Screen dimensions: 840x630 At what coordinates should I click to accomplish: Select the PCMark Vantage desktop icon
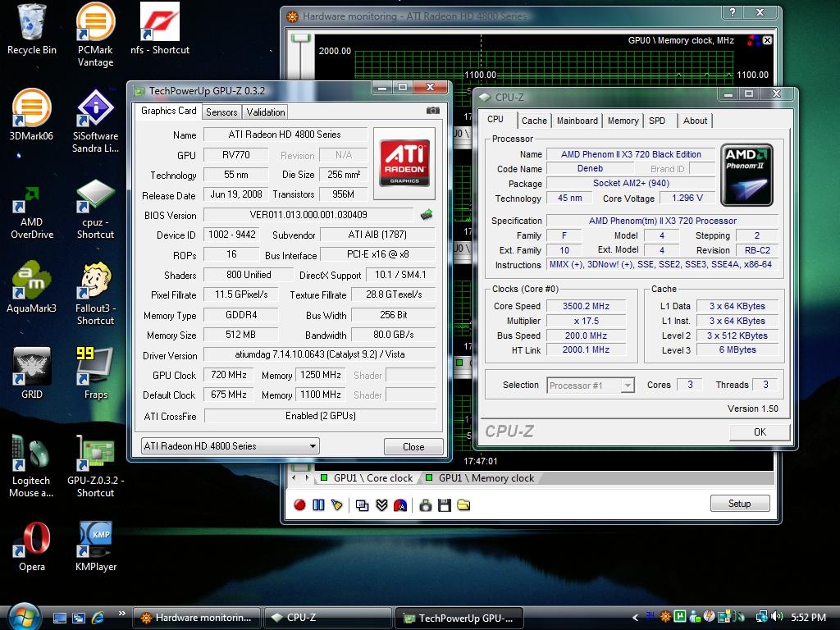tap(95, 34)
